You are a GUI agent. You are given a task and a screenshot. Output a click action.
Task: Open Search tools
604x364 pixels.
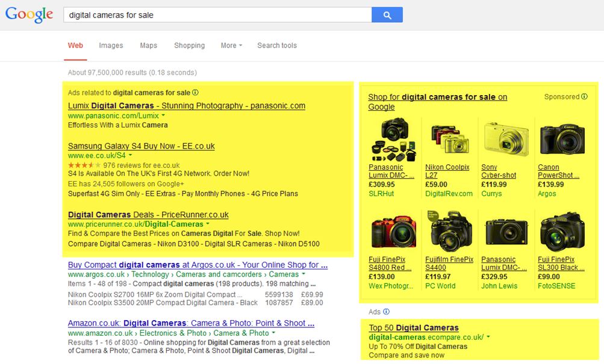coord(277,45)
